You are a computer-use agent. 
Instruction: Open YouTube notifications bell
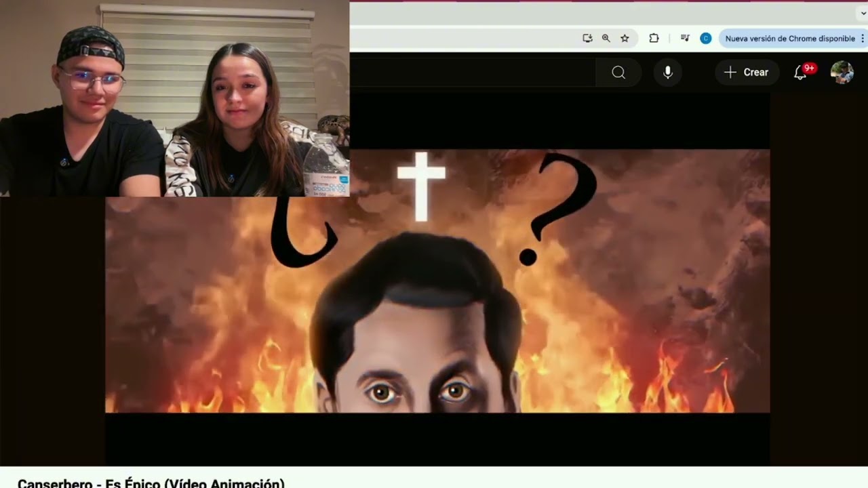[x=800, y=73]
